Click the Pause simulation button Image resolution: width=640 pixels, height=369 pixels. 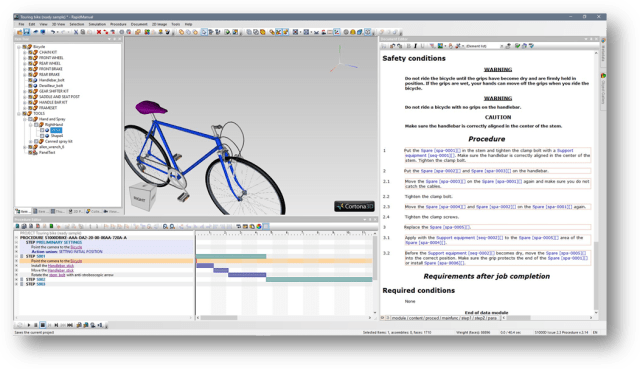(x=36, y=325)
